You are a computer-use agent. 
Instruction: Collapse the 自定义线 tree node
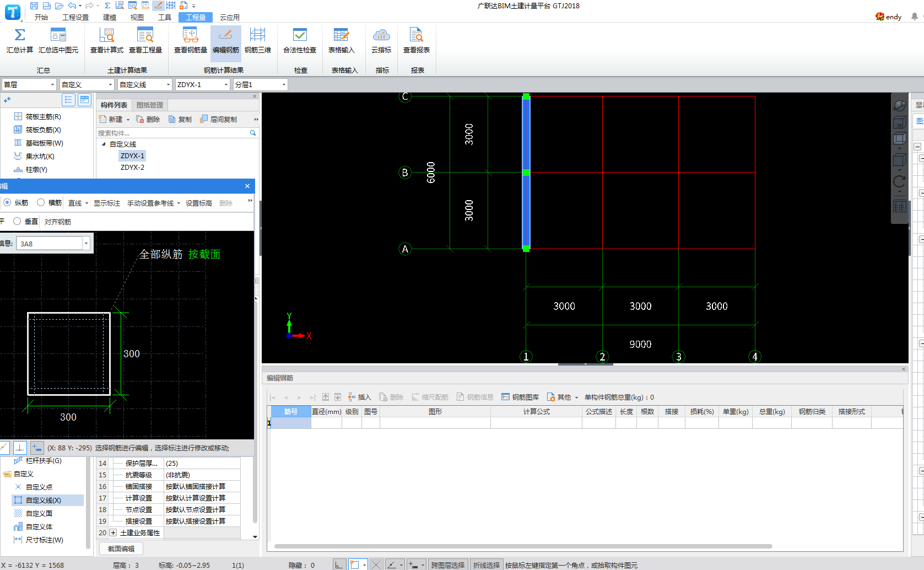coord(104,144)
